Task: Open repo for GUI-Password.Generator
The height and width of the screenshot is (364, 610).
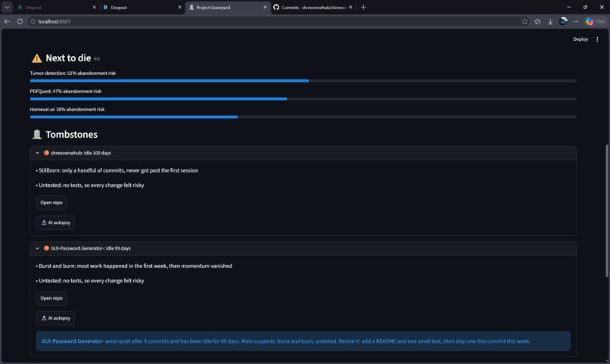Action: (51, 298)
